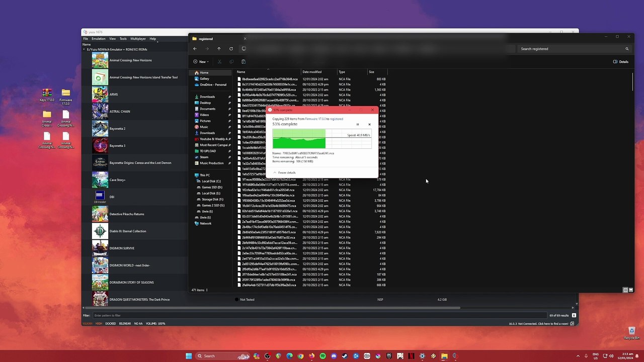This screenshot has width=644, height=362.
Task: Click the Paste icon in Explorer toolbar
Action: pos(244,62)
